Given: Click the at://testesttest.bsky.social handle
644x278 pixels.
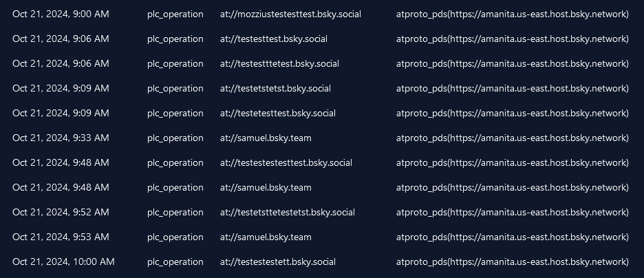Looking at the screenshot, I should (x=277, y=39).
